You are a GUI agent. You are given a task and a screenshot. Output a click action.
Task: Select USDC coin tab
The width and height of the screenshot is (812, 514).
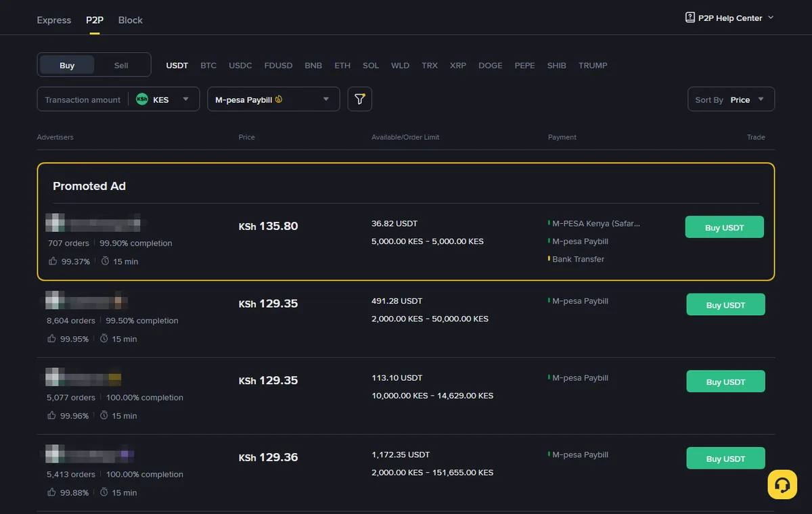(x=240, y=66)
